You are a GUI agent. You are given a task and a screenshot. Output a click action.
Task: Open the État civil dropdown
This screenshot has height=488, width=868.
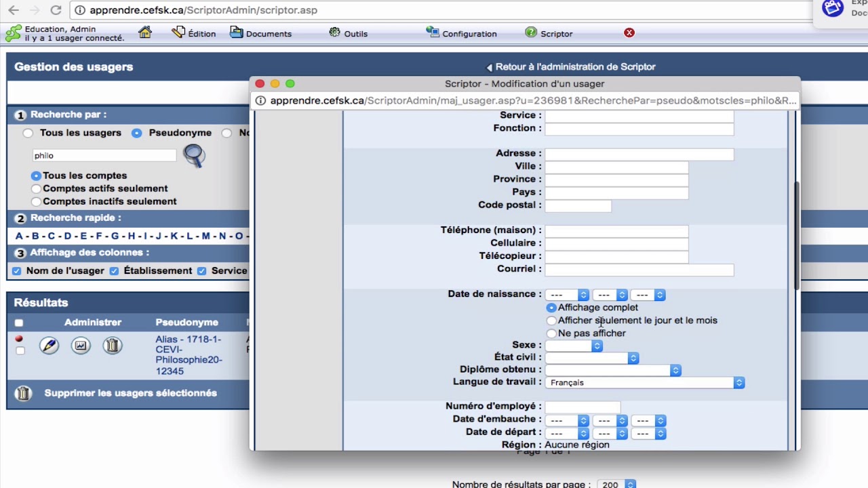pyautogui.click(x=592, y=358)
